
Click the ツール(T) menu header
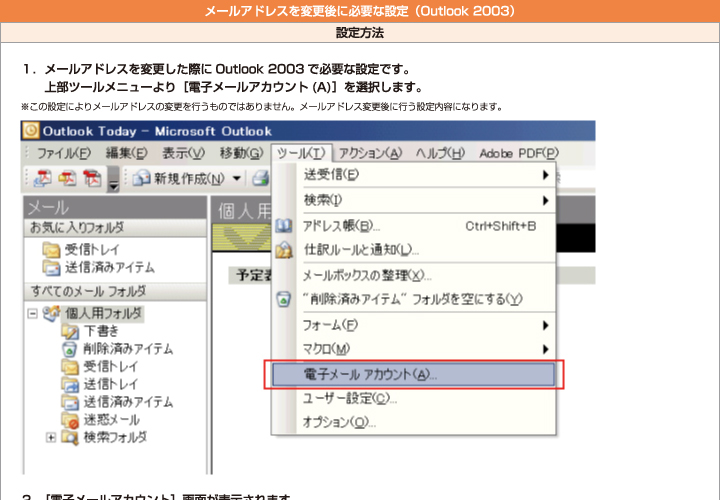(x=301, y=153)
